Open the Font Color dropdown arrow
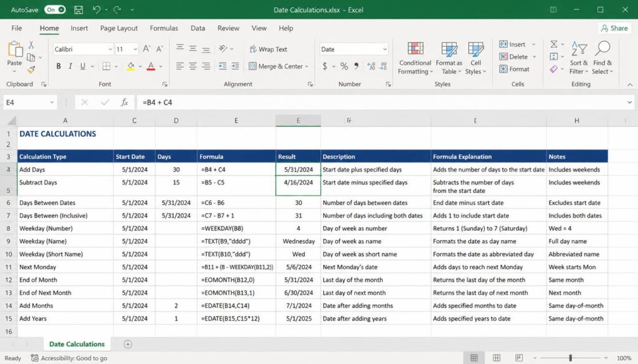Viewport: 638px width, 364px height. click(x=161, y=66)
